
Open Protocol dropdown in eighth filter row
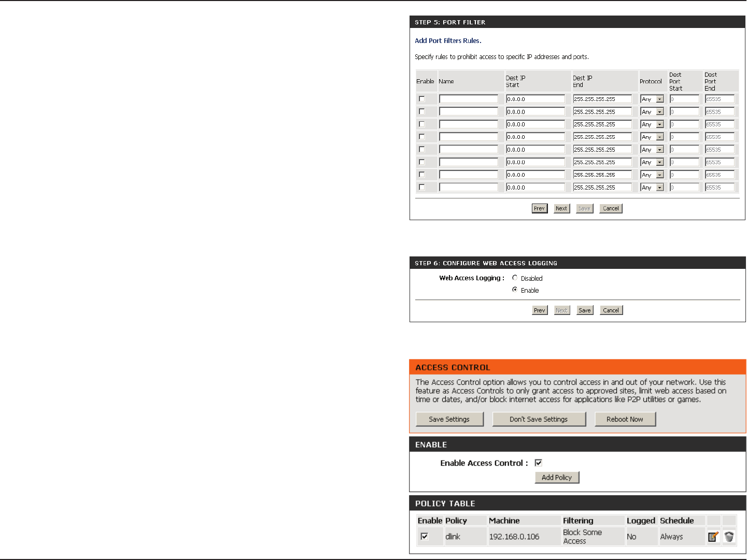point(652,188)
